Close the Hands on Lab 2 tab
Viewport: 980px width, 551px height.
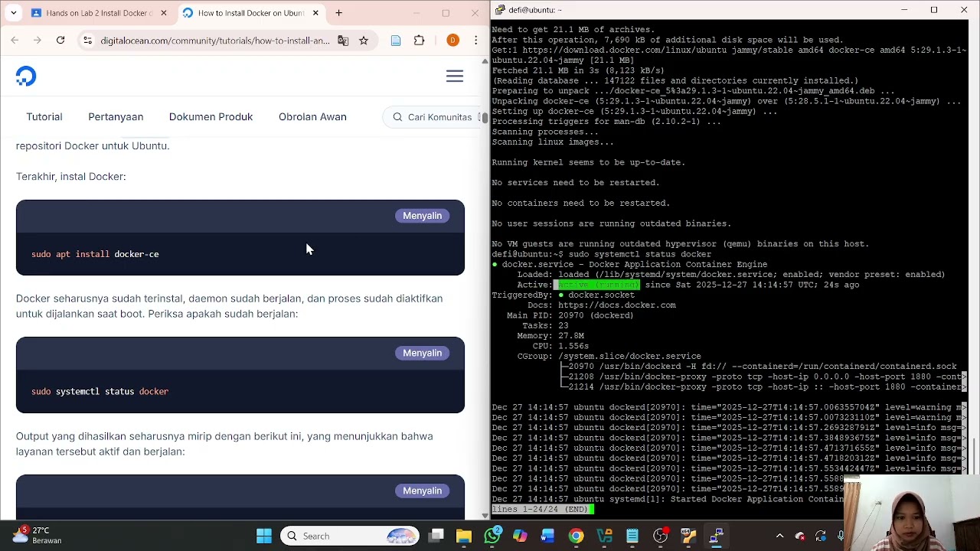point(163,13)
